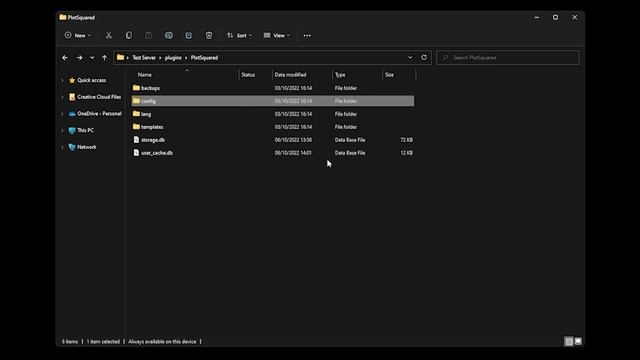
Task: Select plugins in the breadcrumb path
Action: (173, 58)
